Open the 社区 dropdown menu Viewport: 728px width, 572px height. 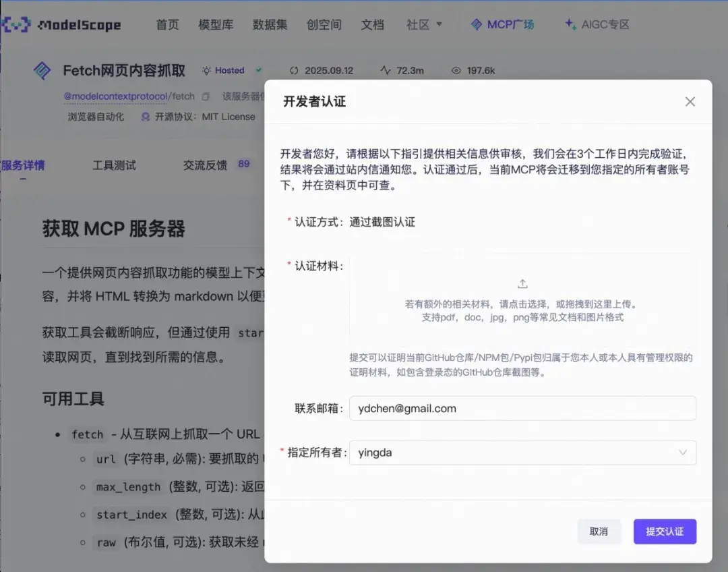tap(423, 24)
